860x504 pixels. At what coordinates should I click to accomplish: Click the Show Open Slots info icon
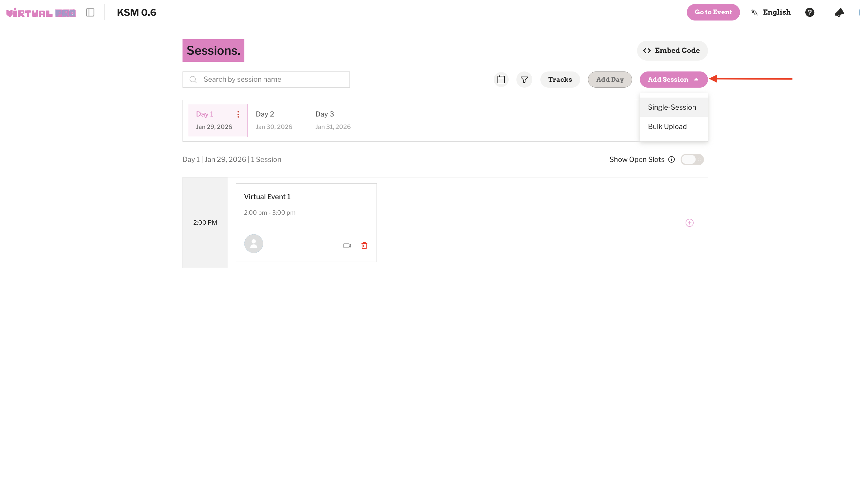point(671,160)
